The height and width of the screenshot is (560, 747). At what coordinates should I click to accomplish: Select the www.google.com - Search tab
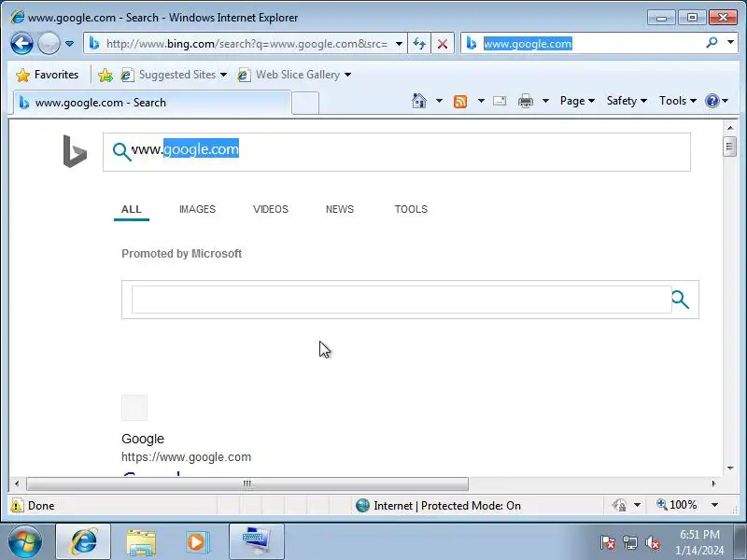(151, 103)
